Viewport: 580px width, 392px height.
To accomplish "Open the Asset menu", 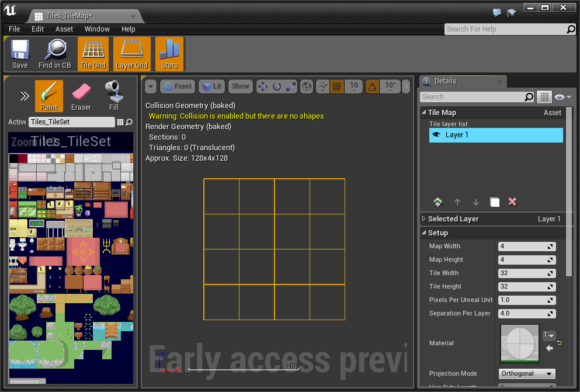I will (x=64, y=29).
